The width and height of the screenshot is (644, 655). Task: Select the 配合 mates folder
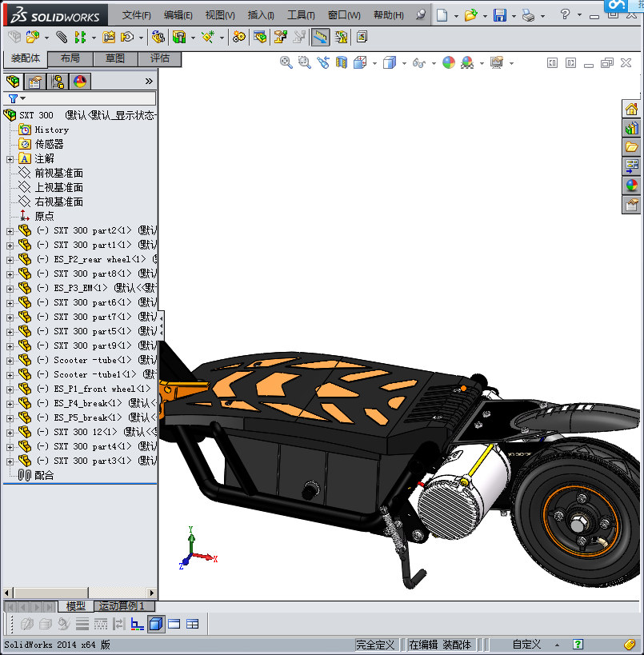[x=44, y=475]
